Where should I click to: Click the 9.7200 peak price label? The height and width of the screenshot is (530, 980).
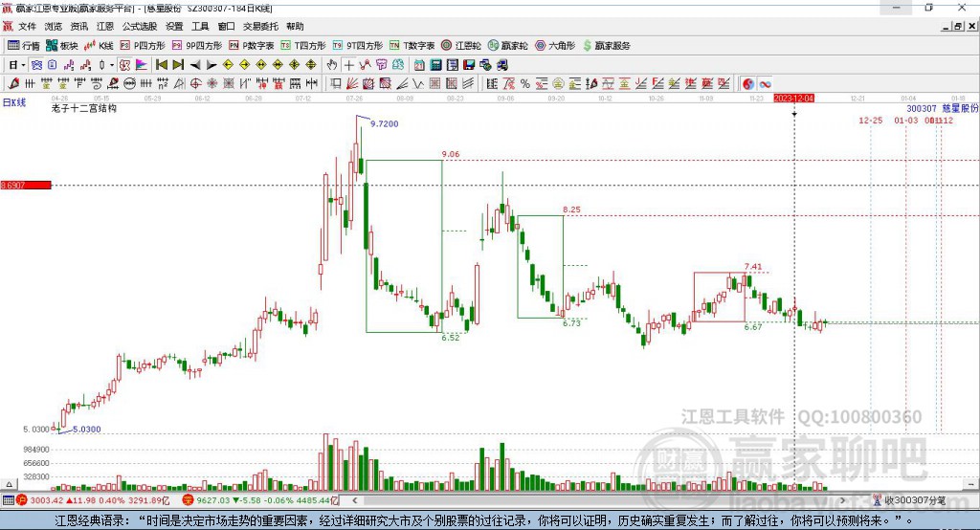[x=385, y=123]
